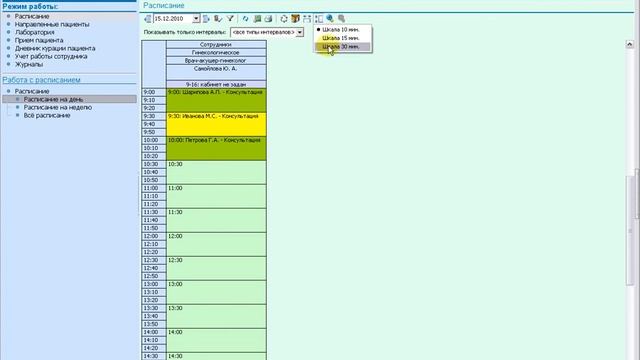Click the free 12:30 schedule slot
This screenshot has height=360, width=640.
point(216,269)
